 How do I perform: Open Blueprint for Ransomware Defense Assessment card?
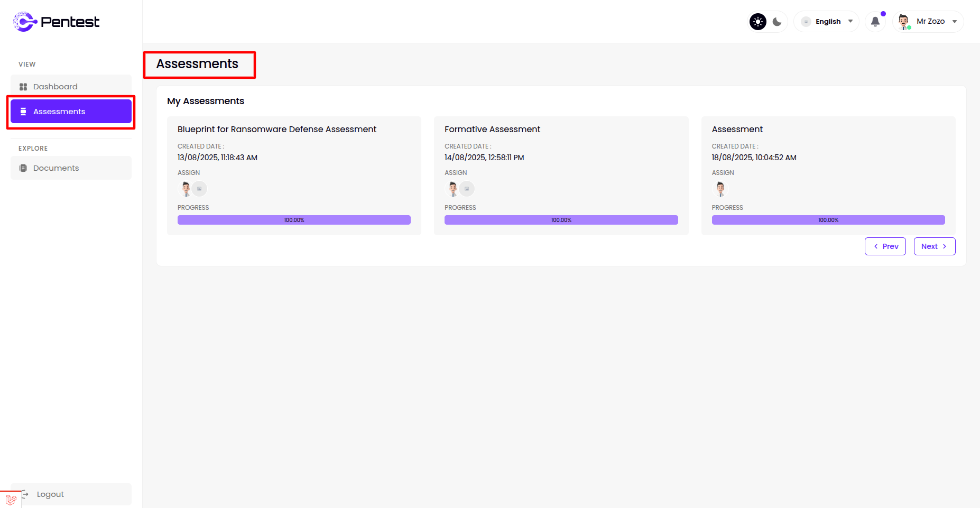click(277, 130)
